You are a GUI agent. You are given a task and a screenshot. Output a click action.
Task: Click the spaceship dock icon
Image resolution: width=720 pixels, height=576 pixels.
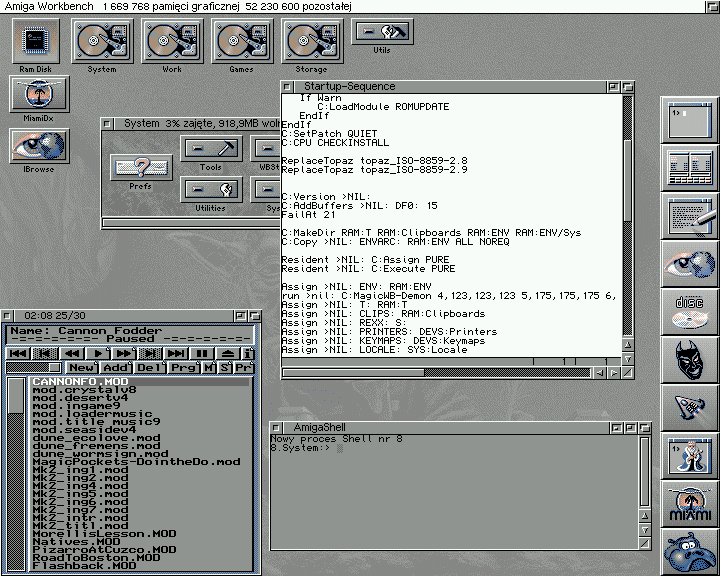(689, 408)
